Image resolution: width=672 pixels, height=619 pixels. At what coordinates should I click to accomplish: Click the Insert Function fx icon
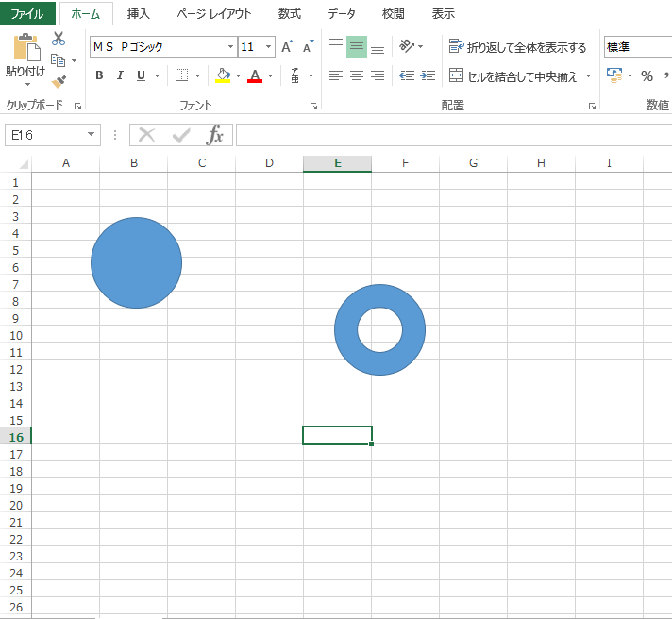tap(214, 135)
